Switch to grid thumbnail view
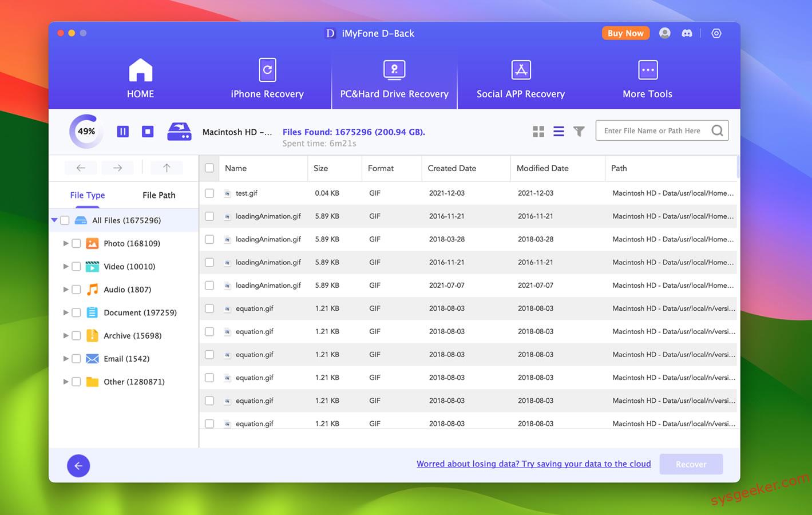Image resolution: width=812 pixels, height=515 pixels. point(538,132)
